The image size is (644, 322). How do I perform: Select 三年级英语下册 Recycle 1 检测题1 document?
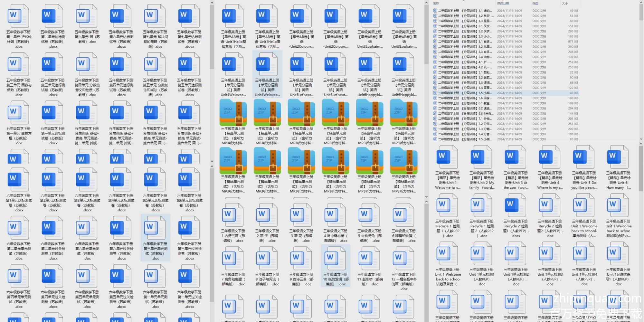(447, 216)
